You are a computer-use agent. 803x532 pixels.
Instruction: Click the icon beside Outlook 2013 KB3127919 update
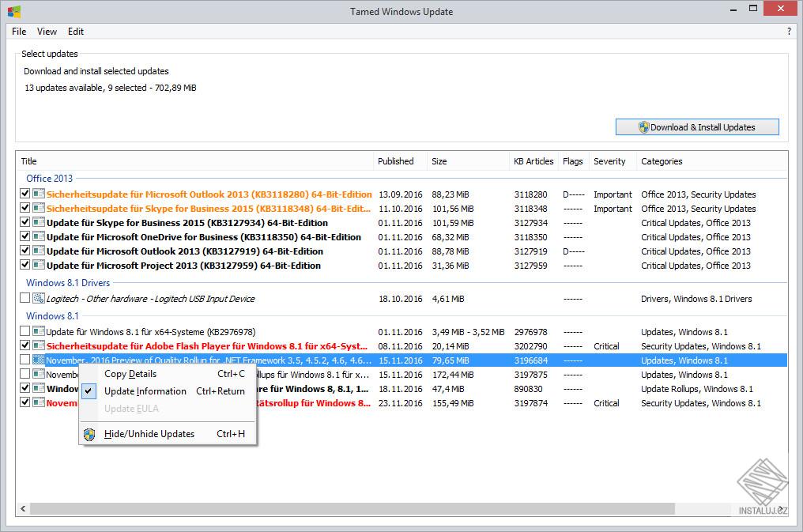(x=39, y=251)
